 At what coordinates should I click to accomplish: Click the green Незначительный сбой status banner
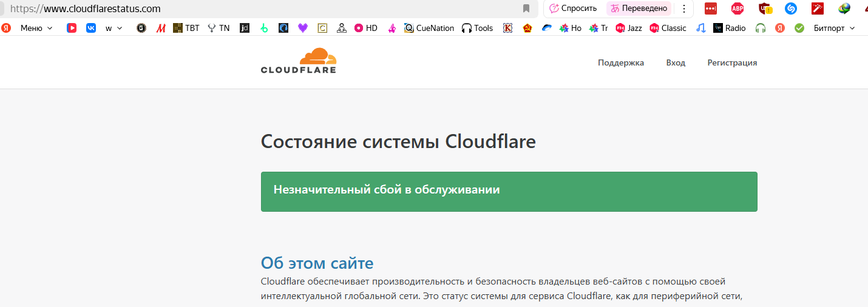coord(509,192)
